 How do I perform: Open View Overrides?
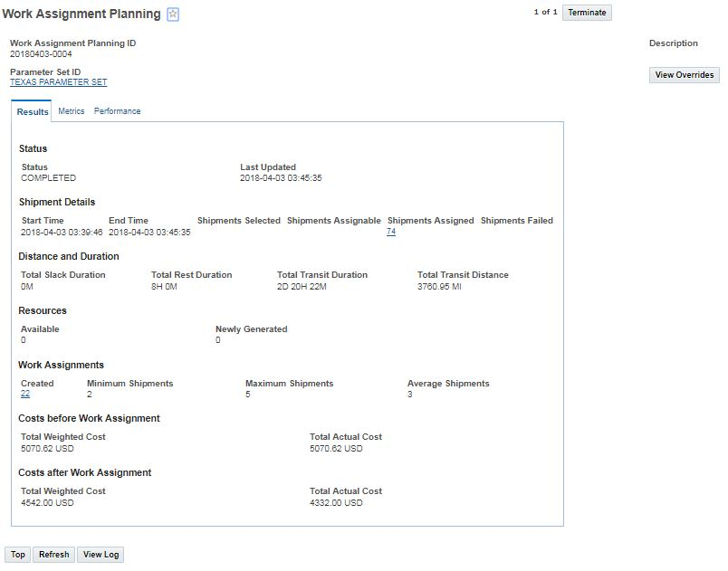click(685, 75)
